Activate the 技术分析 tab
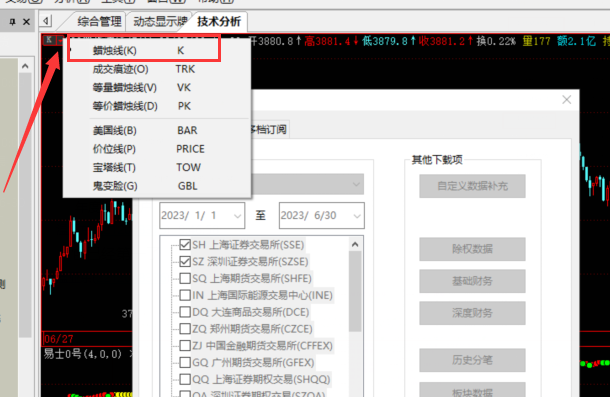The image size is (610, 397). pos(219,21)
